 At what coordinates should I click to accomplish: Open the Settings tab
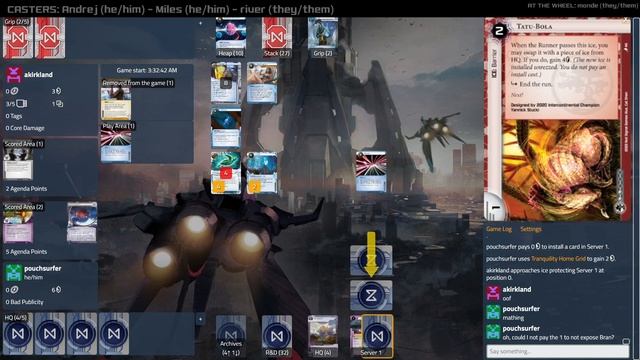[x=531, y=229]
